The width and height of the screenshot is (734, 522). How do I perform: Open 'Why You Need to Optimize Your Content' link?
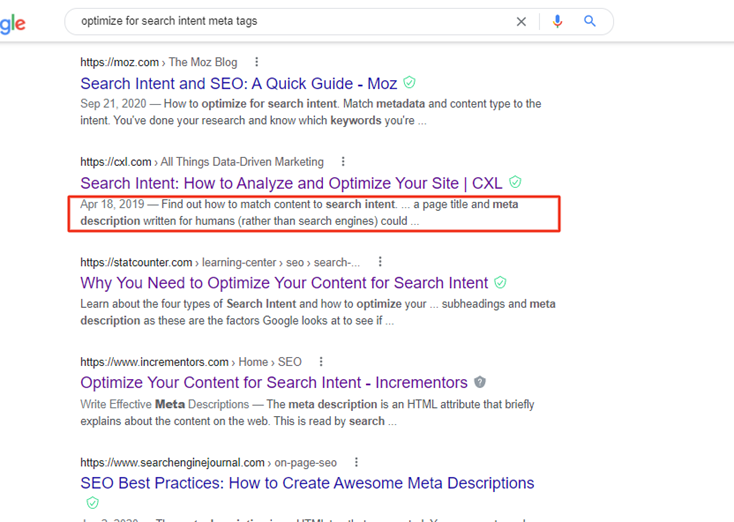coord(284,284)
